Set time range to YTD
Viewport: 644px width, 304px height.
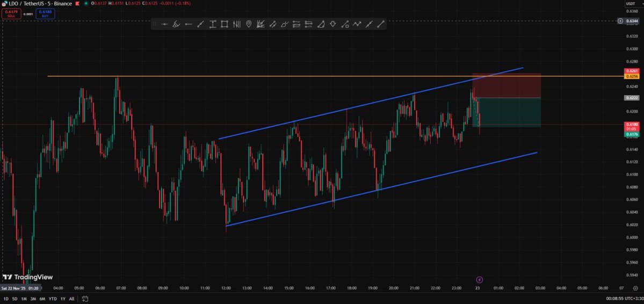[x=53, y=299]
